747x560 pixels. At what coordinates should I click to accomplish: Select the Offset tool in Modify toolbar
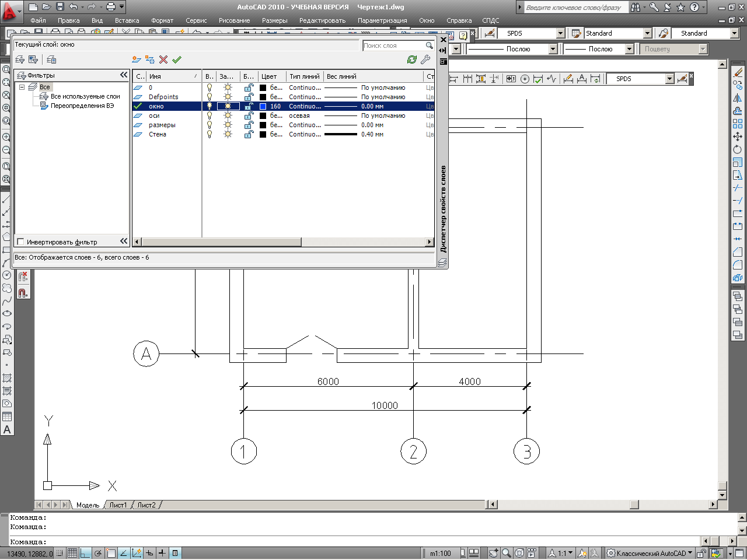(x=738, y=111)
